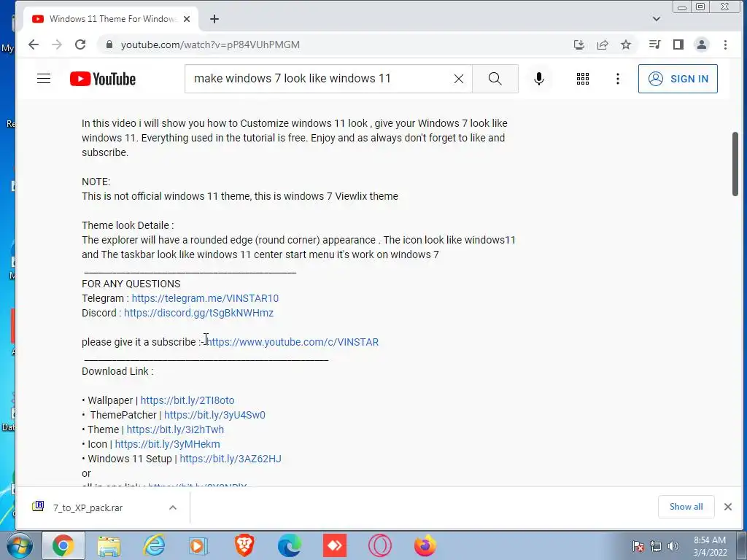This screenshot has height=560, width=747.
Task: Close the Windows 11 Theme tab
Action: click(187, 19)
